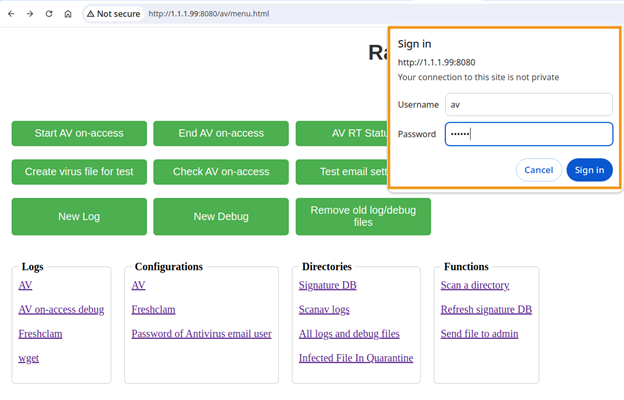
Task: Open Password of Antivirus email user link
Action: tap(201, 334)
